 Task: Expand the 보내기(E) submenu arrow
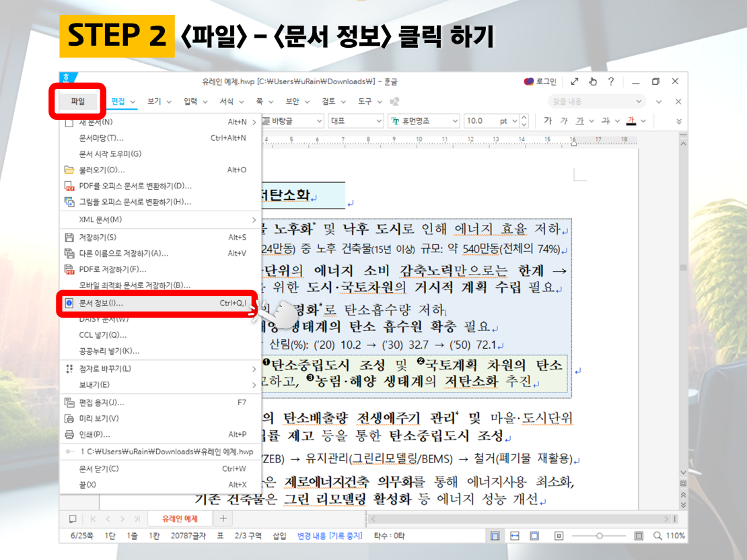[x=254, y=384]
